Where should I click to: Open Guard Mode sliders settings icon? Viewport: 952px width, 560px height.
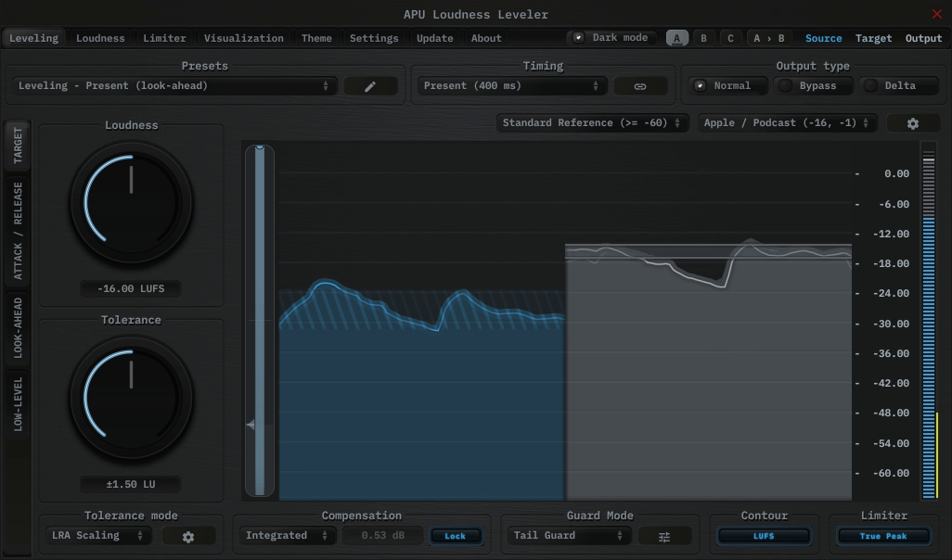point(664,537)
